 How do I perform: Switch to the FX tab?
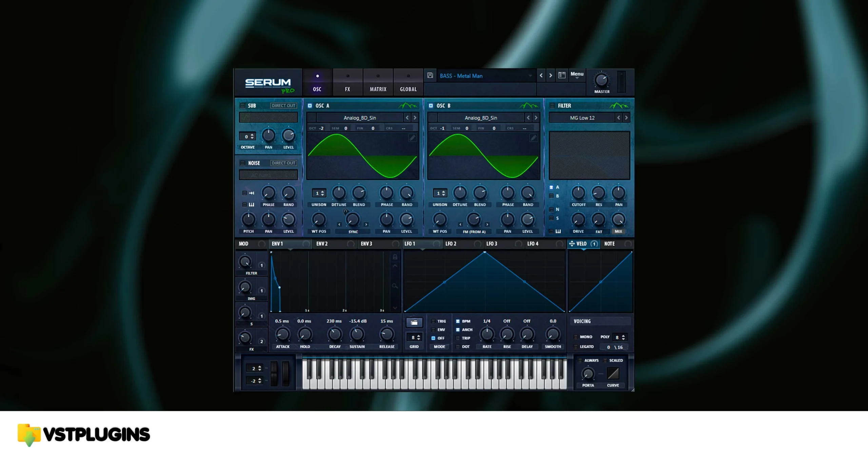click(348, 82)
